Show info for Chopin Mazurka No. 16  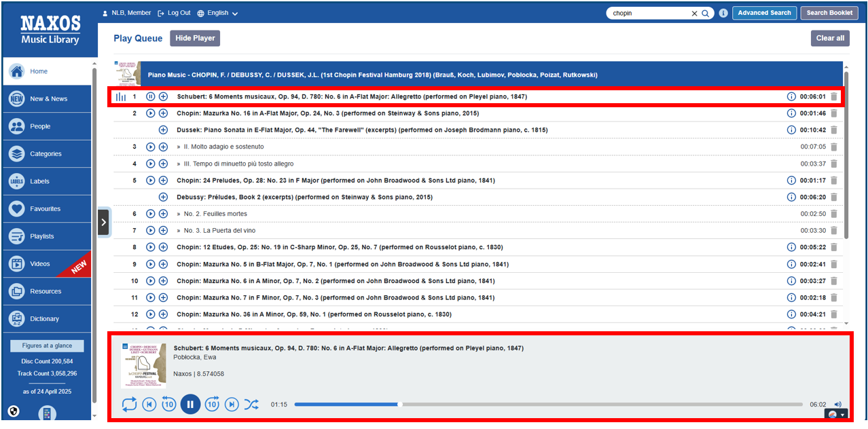click(791, 113)
